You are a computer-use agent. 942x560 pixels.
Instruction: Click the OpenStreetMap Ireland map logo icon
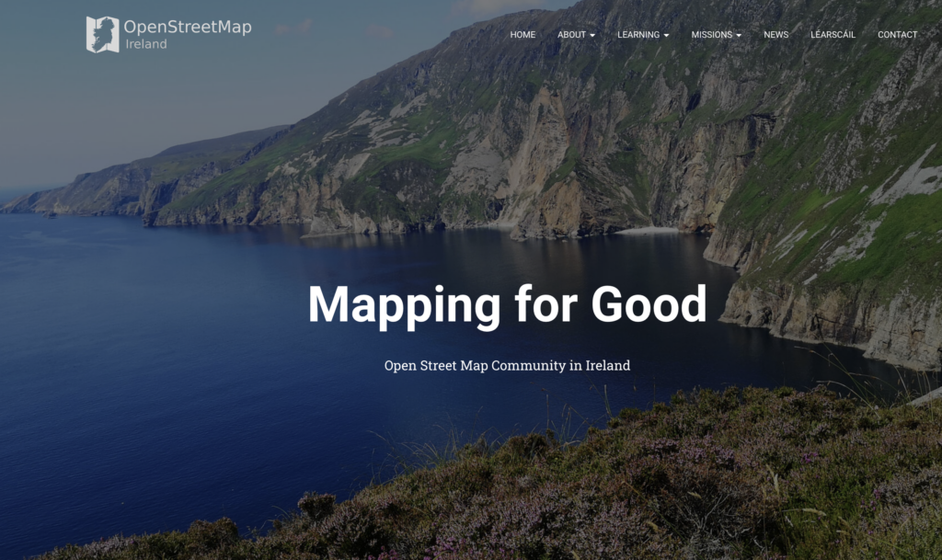tap(102, 34)
